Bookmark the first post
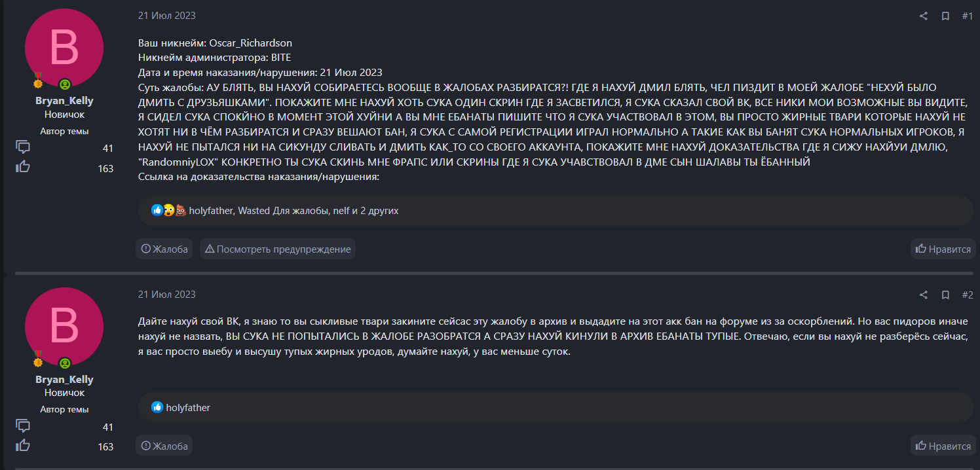The width and height of the screenshot is (980, 470). [x=945, y=16]
